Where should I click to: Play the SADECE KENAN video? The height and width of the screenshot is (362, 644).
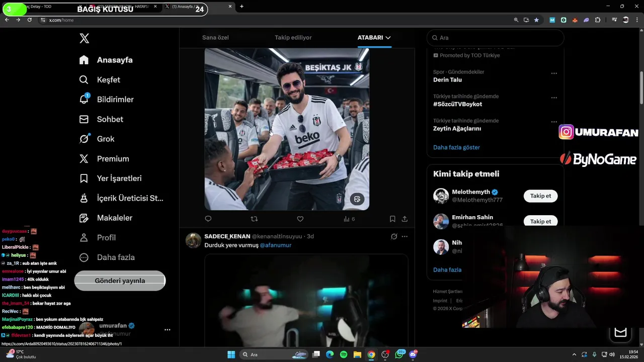coord(306,301)
